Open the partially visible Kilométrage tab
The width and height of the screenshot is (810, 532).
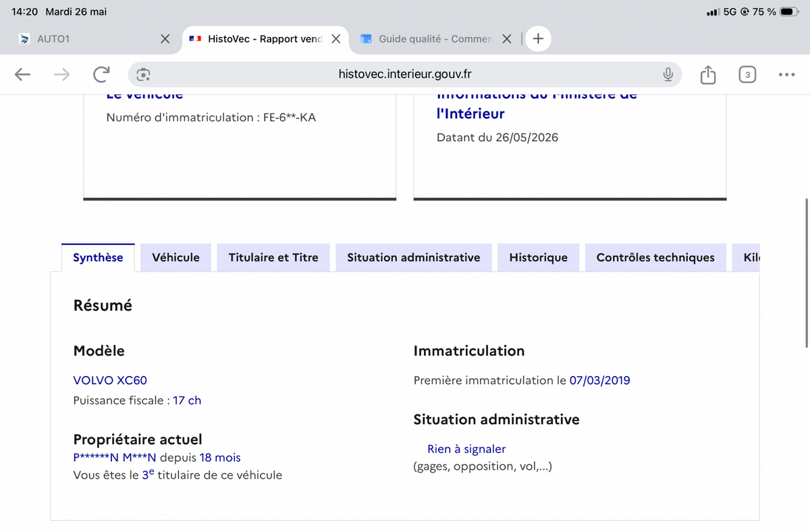pos(746,257)
